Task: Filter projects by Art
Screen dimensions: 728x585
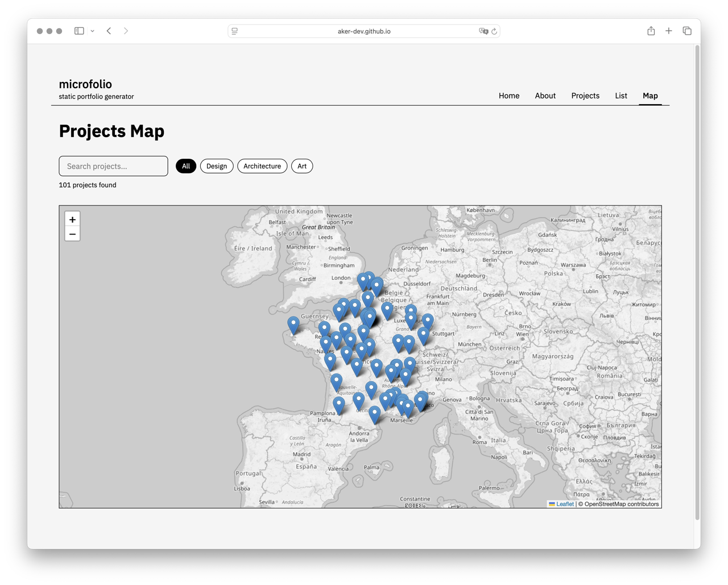Action: [302, 166]
